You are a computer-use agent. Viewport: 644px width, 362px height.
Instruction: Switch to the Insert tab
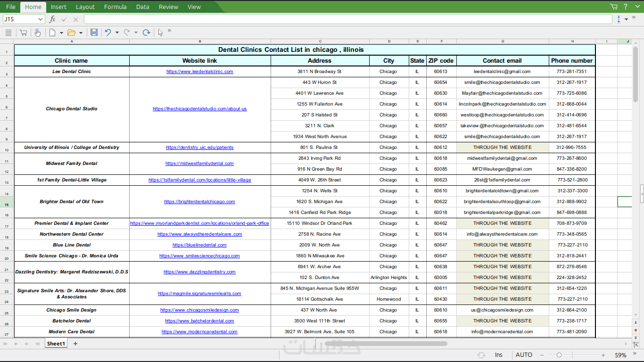coord(58,7)
